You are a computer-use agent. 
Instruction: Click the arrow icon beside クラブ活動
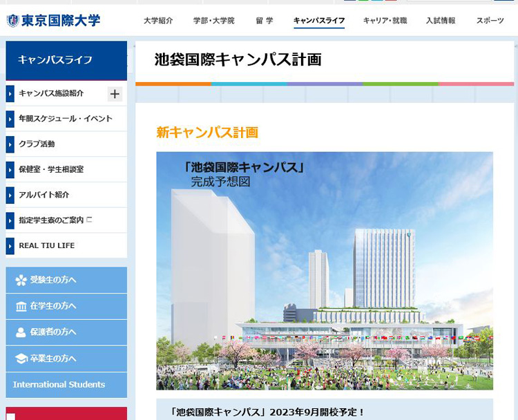click(x=10, y=144)
